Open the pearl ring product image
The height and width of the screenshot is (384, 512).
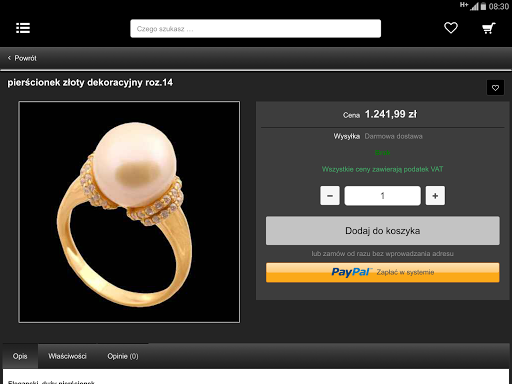pyautogui.click(x=129, y=212)
